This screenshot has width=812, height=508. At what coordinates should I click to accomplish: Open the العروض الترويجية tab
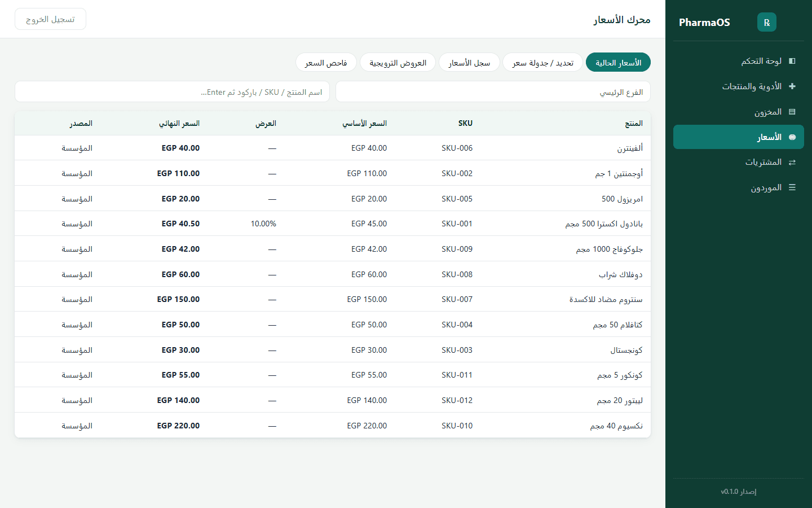click(x=398, y=63)
